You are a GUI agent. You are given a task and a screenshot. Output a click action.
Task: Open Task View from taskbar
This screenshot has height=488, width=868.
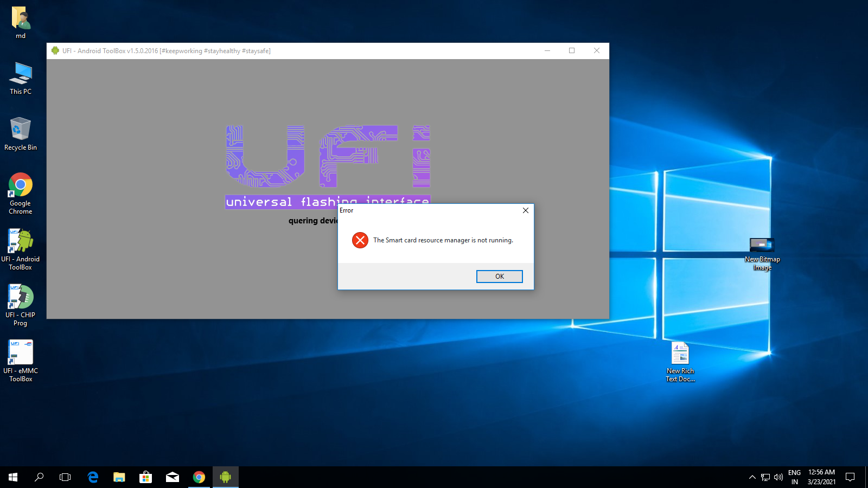65,477
